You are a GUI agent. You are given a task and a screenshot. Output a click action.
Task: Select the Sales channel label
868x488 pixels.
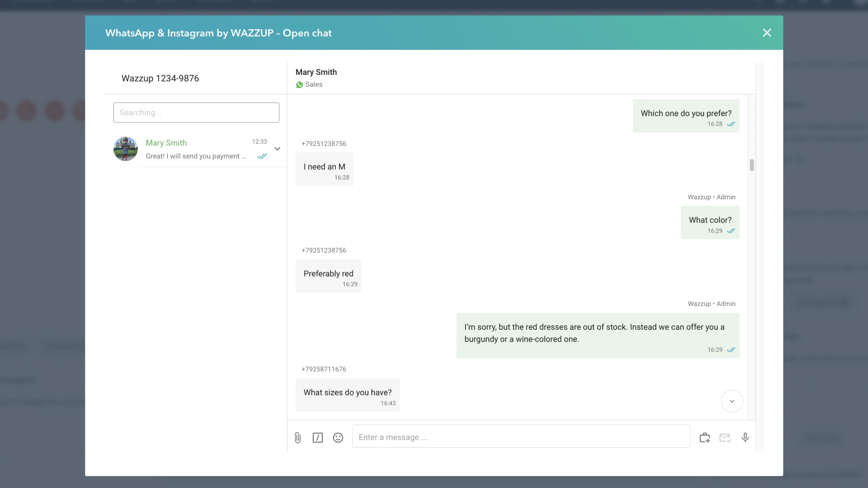(314, 84)
